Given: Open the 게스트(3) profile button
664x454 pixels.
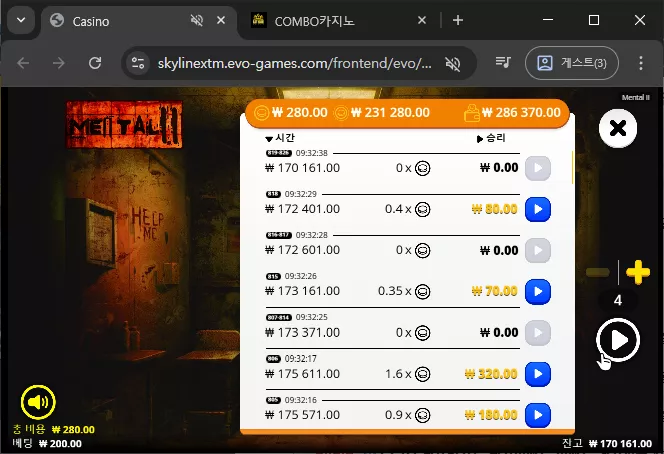Looking at the screenshot, I should point(572,63).
